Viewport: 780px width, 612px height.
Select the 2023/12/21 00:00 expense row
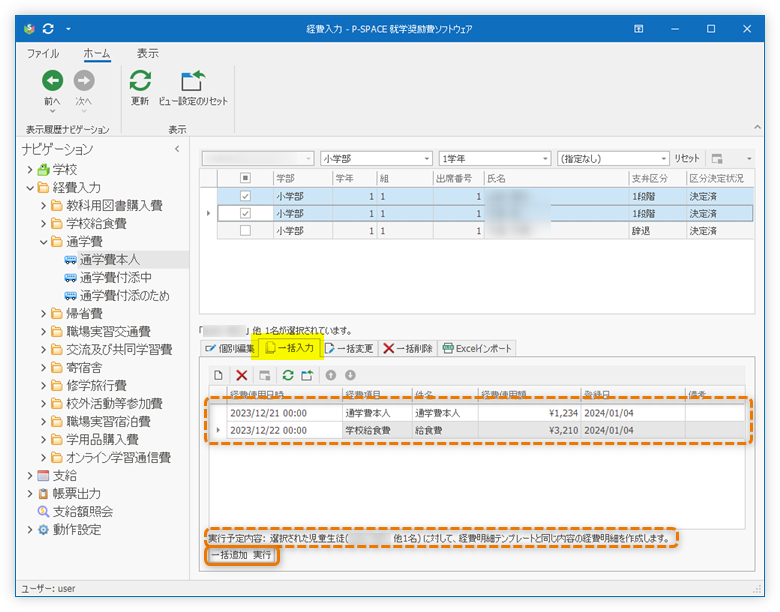[x=476, y=413]
